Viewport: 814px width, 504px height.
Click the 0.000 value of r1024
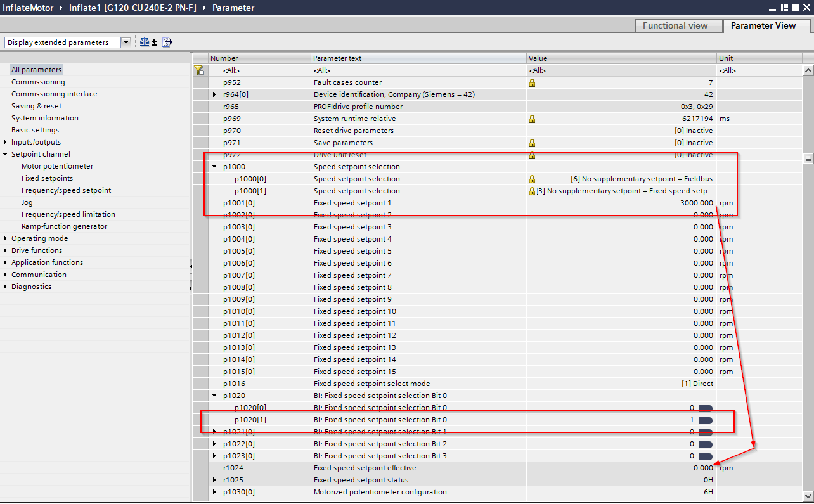[703, 468]
